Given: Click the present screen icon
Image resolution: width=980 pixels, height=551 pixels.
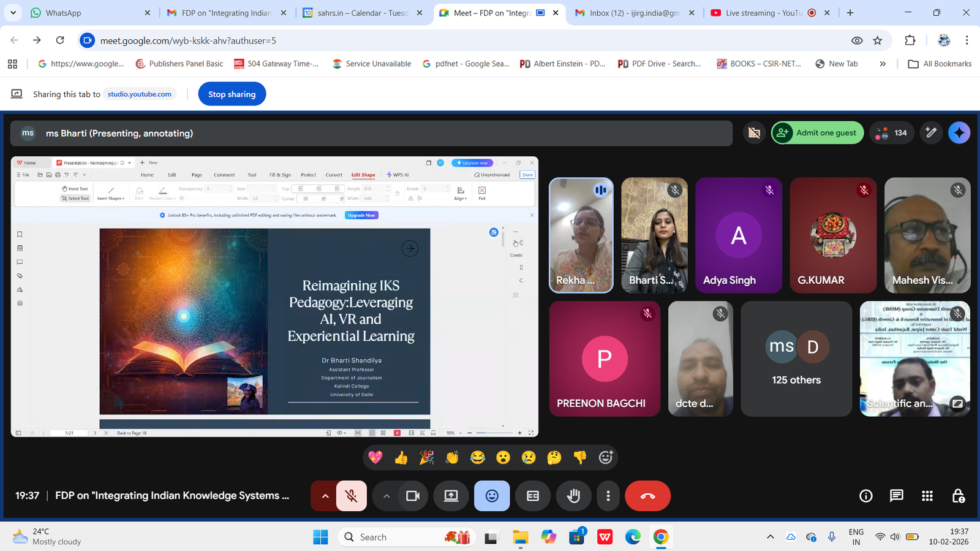Looking at the screenshot, I should [451, 496].
